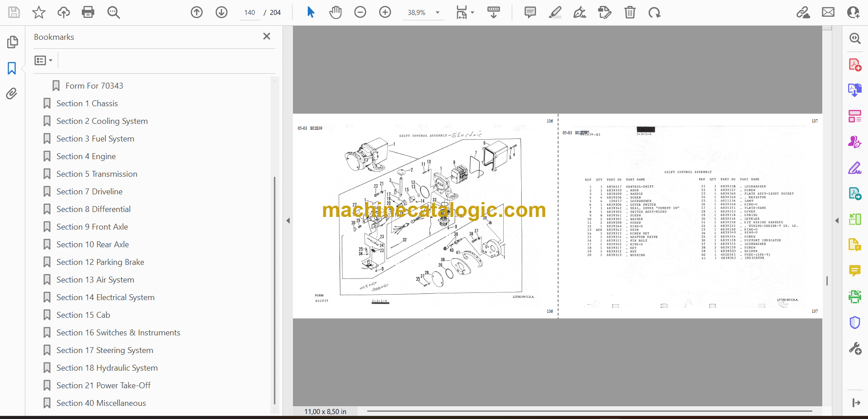This screenshot has width=868, height=419.
Task: Collapse the right tools pane arrow
Action: [837, 221]
